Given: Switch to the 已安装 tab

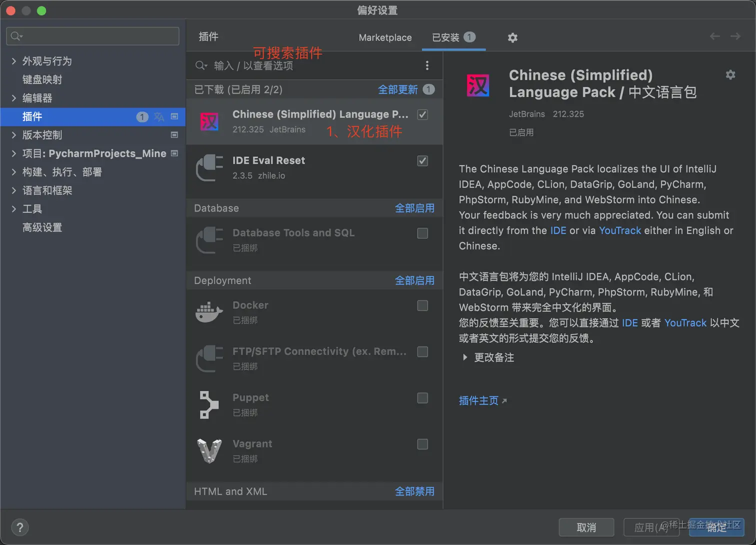Looking at the screenshot, I should tap(453, 37).
